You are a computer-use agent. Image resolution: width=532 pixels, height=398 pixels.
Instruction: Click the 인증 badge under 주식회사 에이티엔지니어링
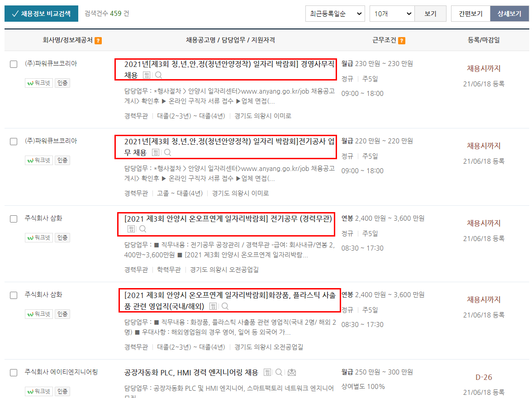pyautogui.click(x=62, y=391)
